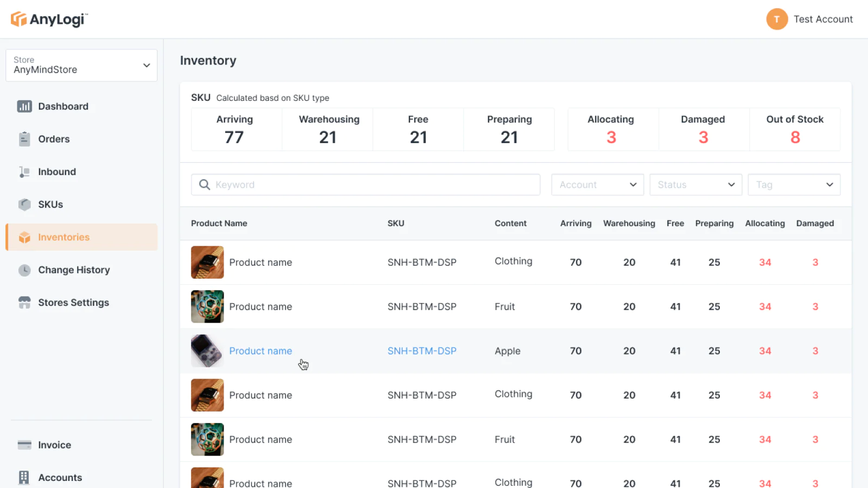Go to Orders in the sidebar menu
This screenshot has width=868, height=488.
[x=54, y=139]
